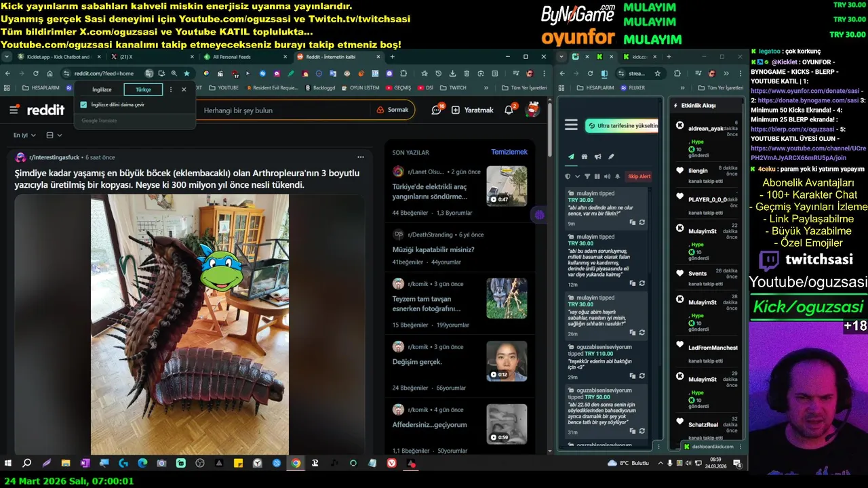Select the paper plane tab in dashboard
The height and width of the screenshot is (488, 868).
(571, 157)
